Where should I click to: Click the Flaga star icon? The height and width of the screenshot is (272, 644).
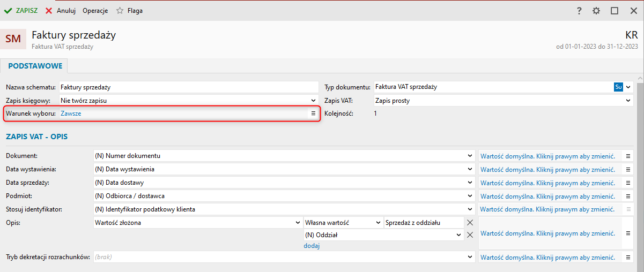(x=120, y=11)
